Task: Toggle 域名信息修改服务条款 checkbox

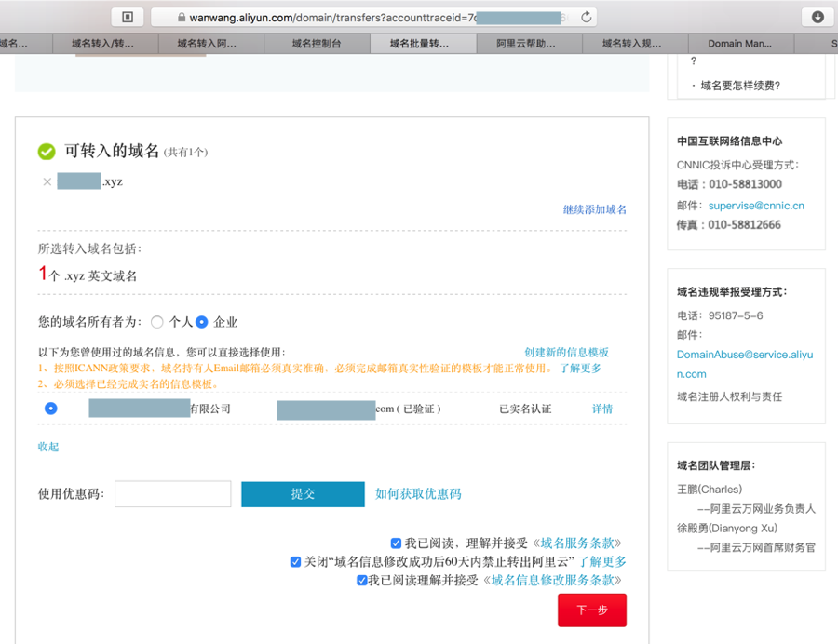Action: [x=362, y=580]
